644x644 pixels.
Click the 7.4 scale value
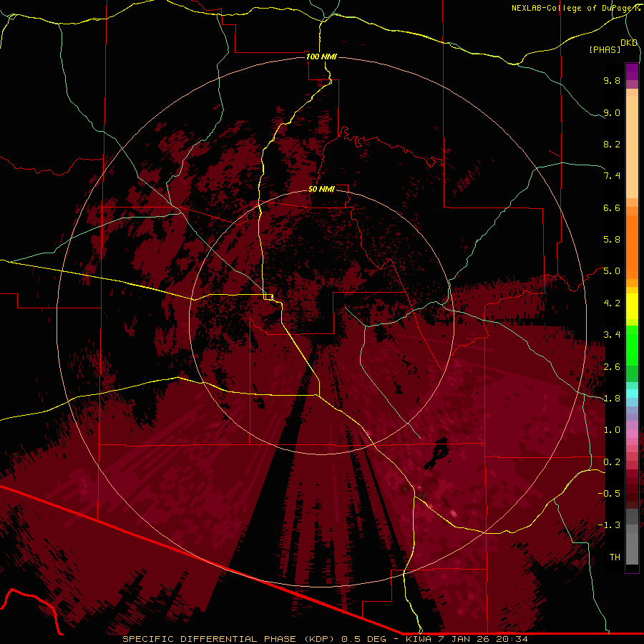(x=612, y=176)
